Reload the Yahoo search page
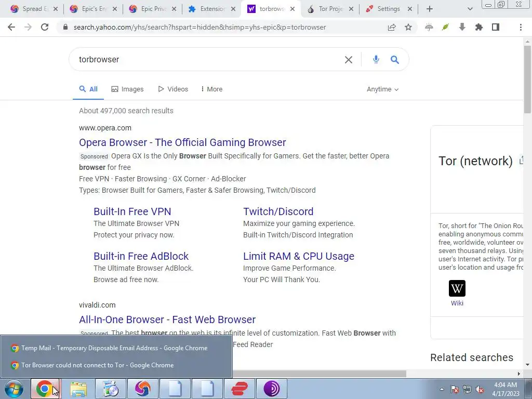This screenshot has height=399, width=532. click(x=45, y=27)
